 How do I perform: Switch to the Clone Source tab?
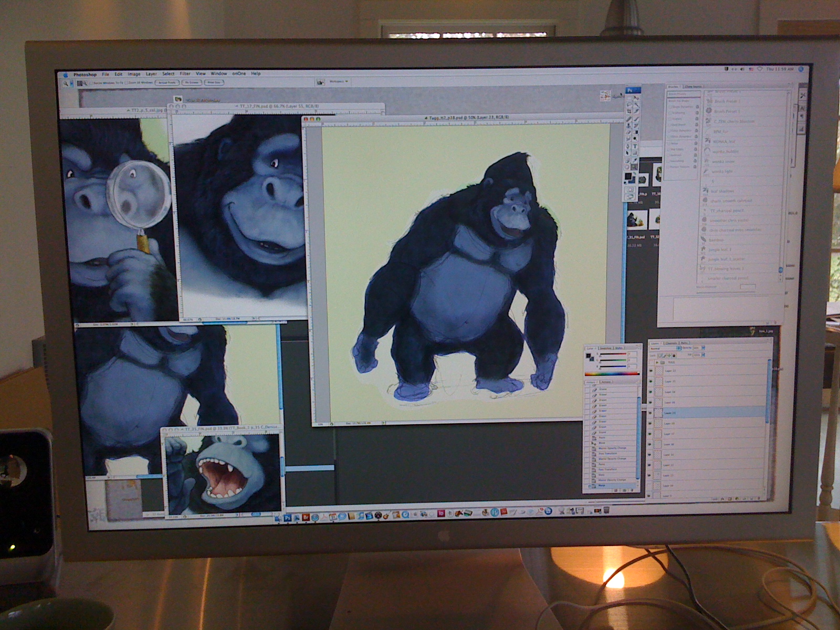[x=693, y=87]
